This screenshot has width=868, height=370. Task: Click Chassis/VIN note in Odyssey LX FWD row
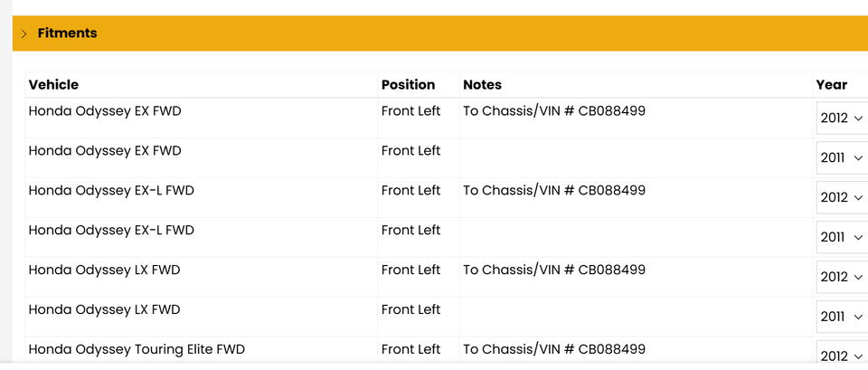[554, 270]
